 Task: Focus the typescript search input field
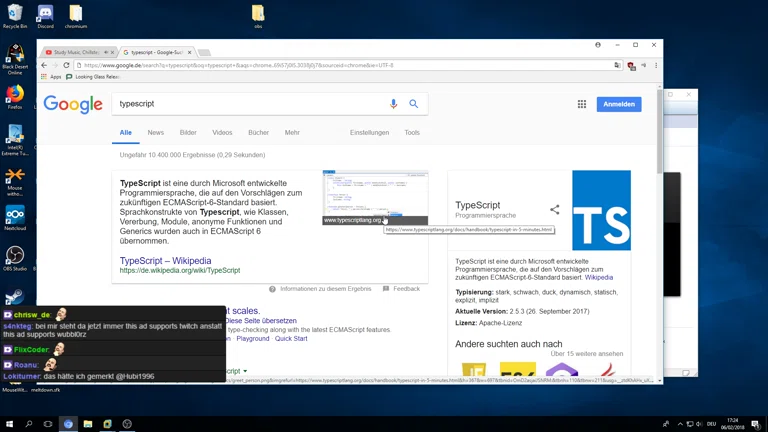coord(250,104)
